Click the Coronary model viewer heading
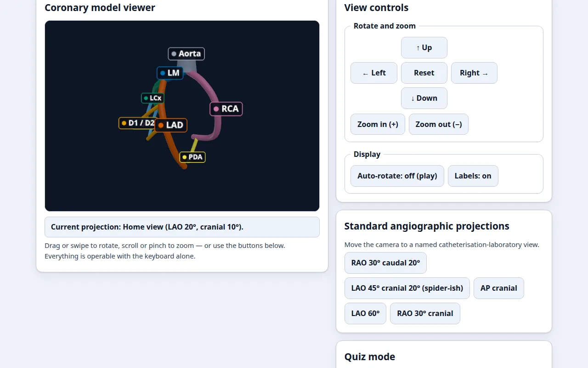588x368 pixels. pos(100,8)
